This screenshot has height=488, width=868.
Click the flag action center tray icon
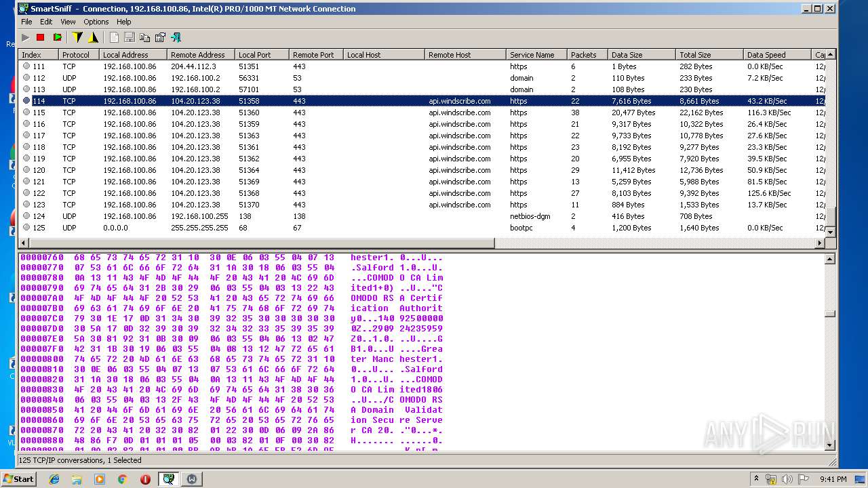click(x=804, y=479)
